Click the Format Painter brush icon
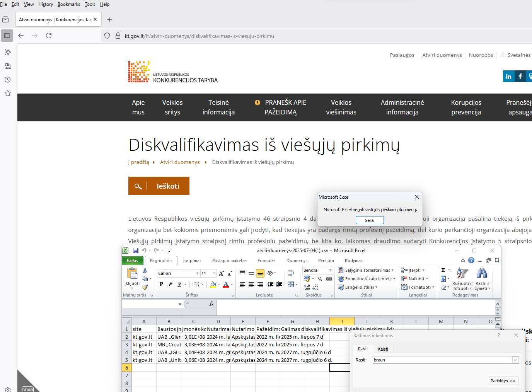This screenshot has width=532, height=392. point(145,287)
